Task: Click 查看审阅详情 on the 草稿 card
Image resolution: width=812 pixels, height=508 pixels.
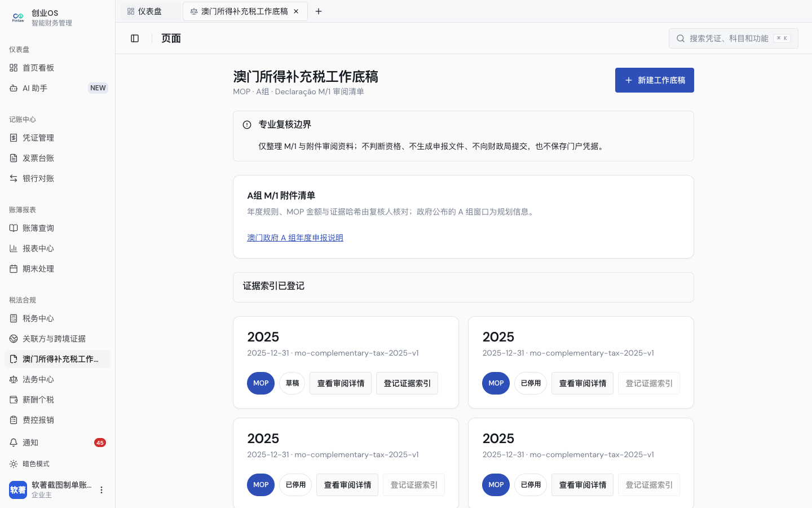Action: tap(341, 383)
